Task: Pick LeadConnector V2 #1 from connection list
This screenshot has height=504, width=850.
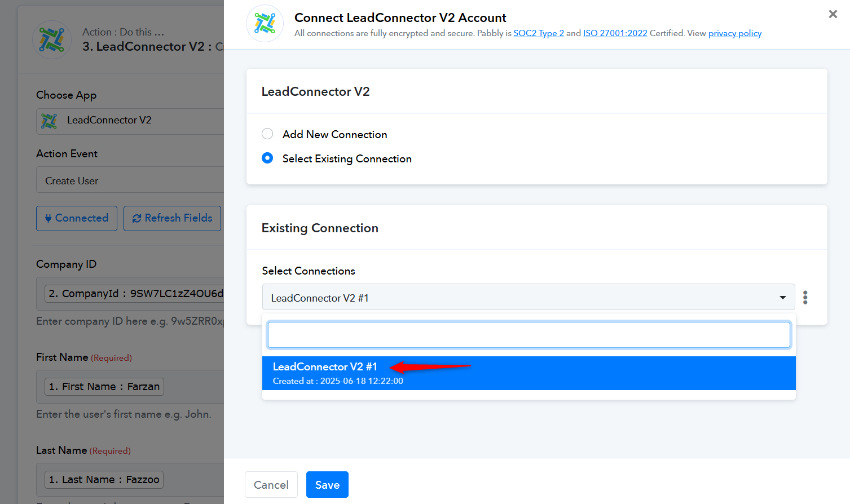Action: (x=529, y=373)
